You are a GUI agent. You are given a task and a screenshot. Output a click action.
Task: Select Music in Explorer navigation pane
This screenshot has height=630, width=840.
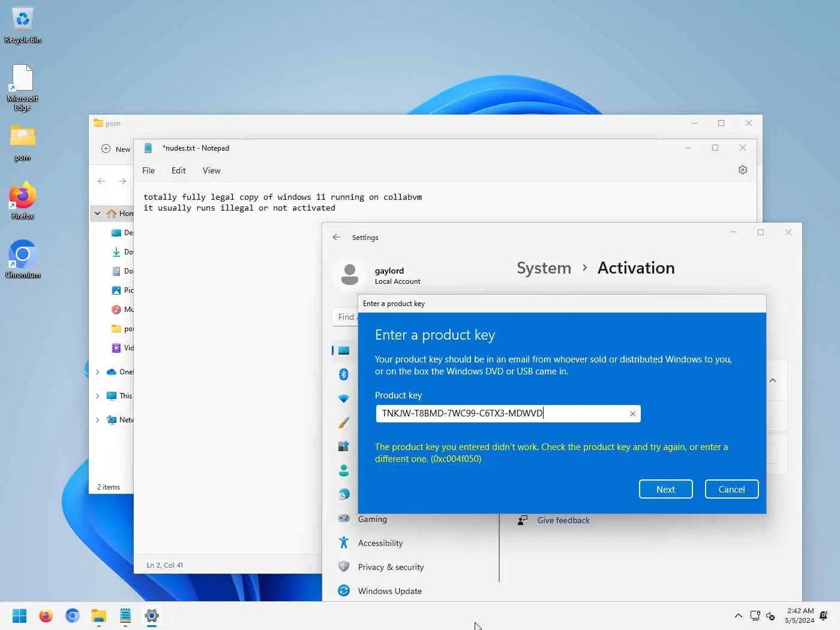coord(123,310)
